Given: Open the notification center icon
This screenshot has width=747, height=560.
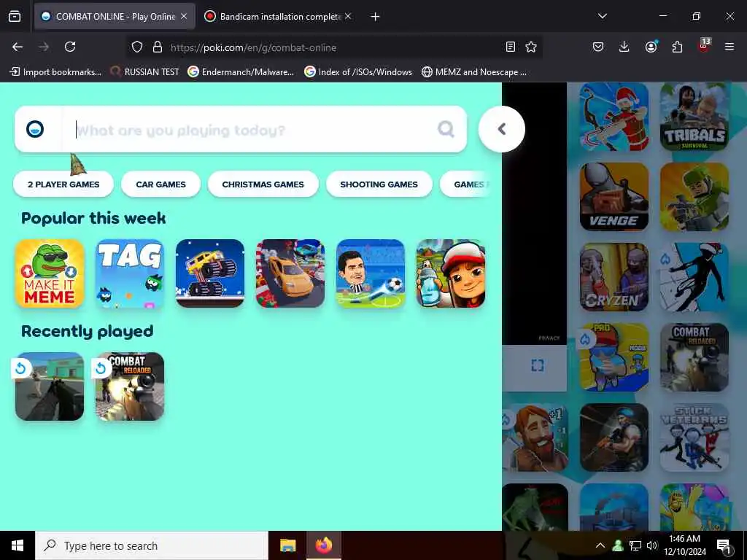Looking at the screenshot, I should pos(724,545).
